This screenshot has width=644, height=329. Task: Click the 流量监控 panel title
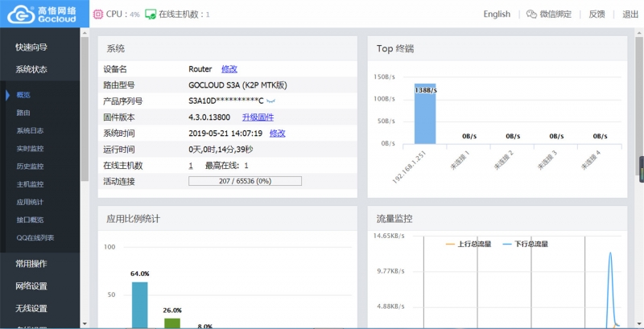[394, 219]
